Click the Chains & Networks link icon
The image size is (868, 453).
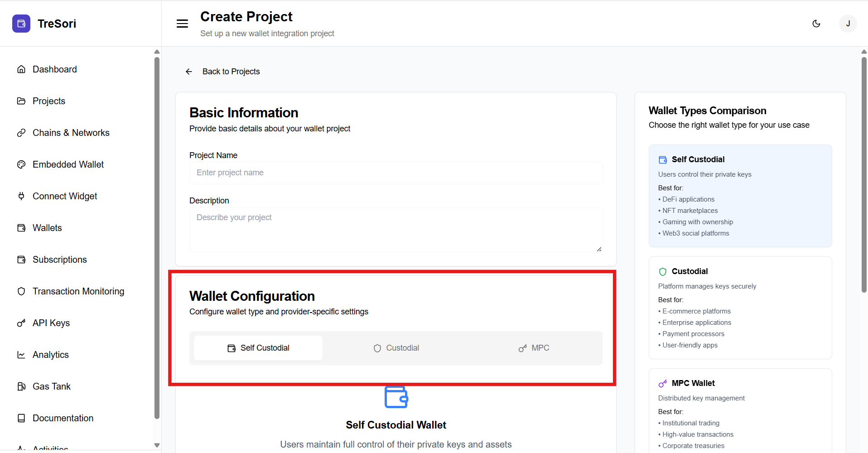click(21, 133)
